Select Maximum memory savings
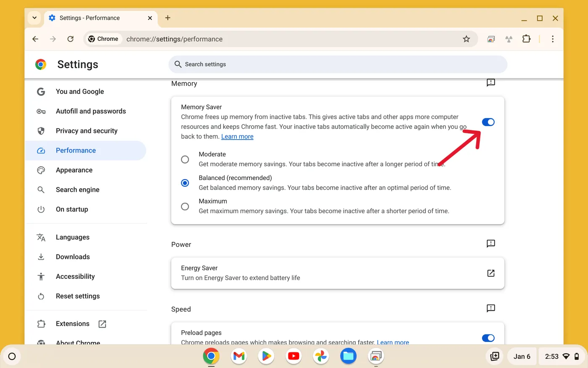Viewport: 588px width, 368px height. click(x=185, y=207)
